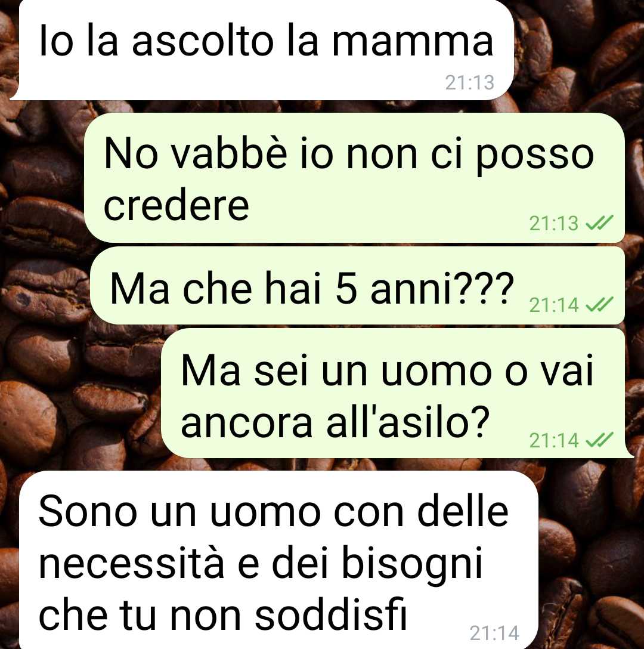The image size is (644, 649).
Task: Click the word 'soddisfi' in the last message
Action: [331, 614]
